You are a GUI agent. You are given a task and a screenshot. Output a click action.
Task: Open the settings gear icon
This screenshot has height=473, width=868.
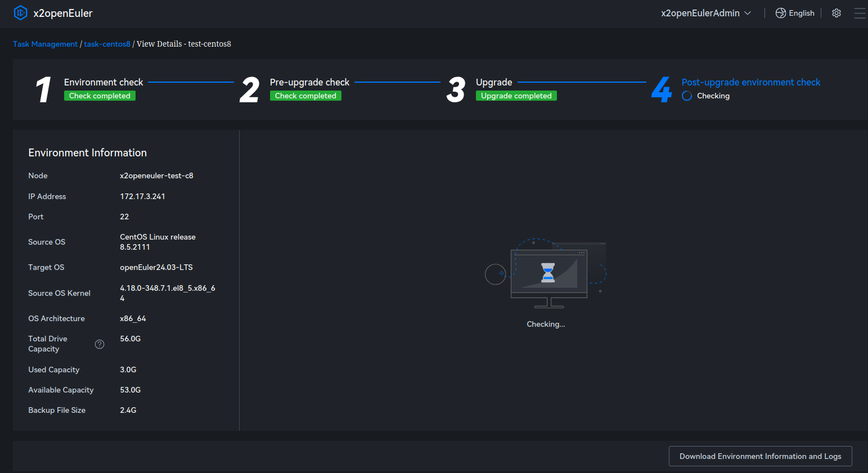point(836,13)
